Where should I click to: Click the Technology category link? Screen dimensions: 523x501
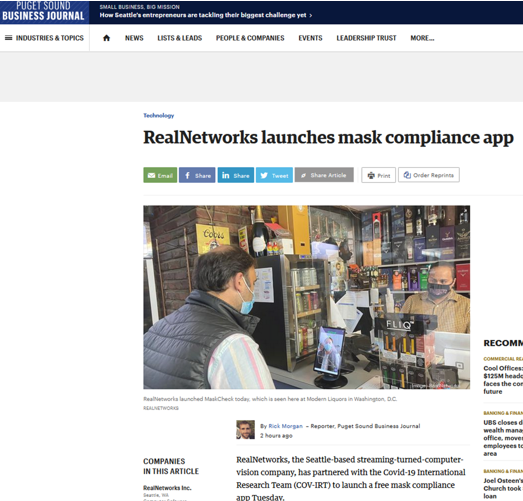[159, 115]
